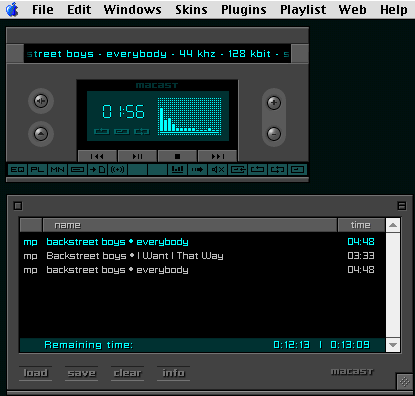Viewport: 415px width, 396px height.
Task: Click the eject round button
Action: point(41,134)
